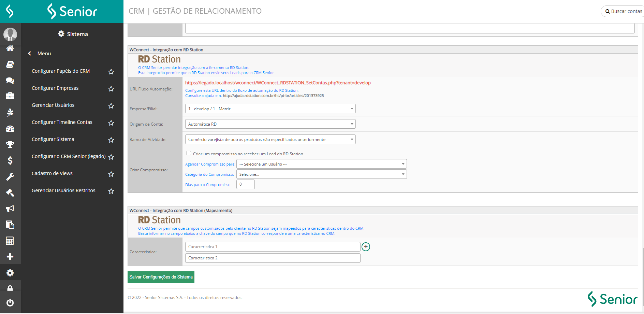Open the Empresa/Filial dropdown
The height and width of the screenshot is (314, 644).
click(270, 109)
